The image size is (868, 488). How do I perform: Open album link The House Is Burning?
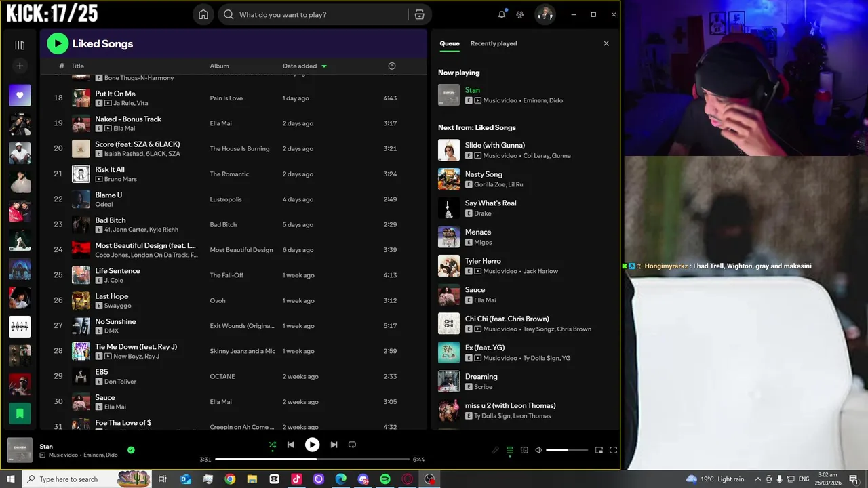(x=239, y=149)
